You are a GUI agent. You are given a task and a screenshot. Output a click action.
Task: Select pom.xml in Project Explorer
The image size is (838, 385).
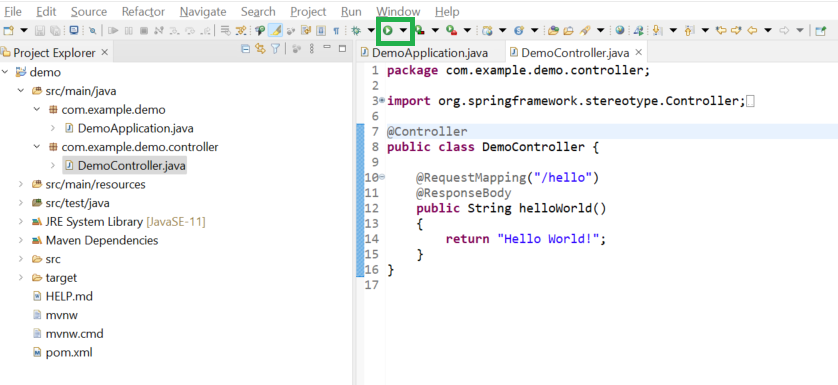(69, 353)
